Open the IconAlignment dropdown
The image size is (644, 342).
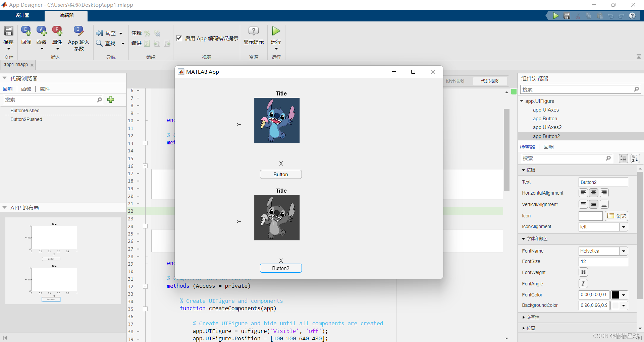(624, 227)
